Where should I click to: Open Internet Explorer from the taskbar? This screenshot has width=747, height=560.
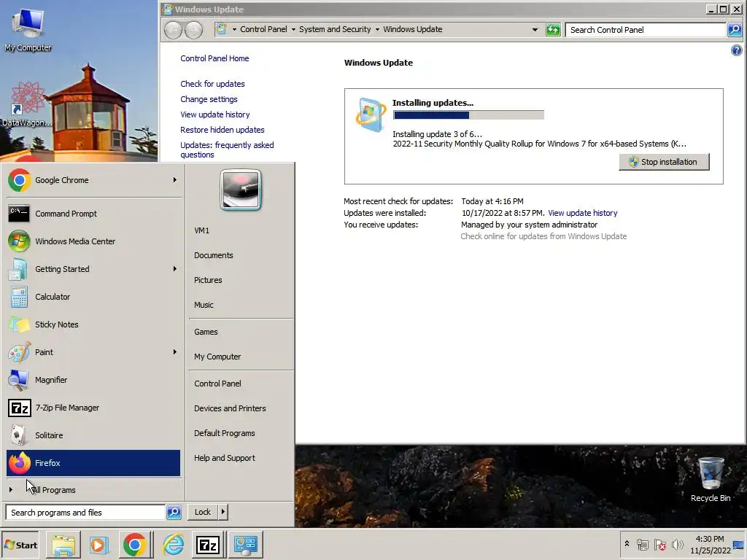click(173, 545)
